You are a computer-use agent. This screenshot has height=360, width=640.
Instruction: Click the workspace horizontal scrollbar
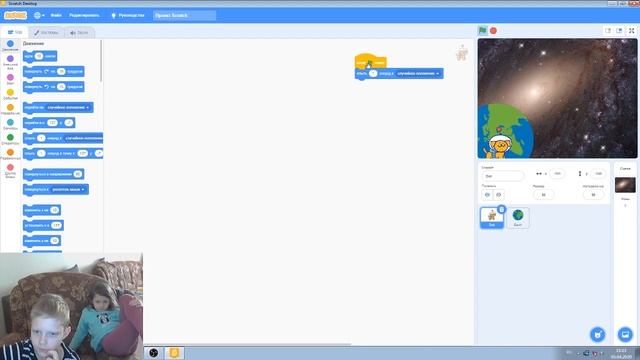pyautogui.click(x=247, y=344)
